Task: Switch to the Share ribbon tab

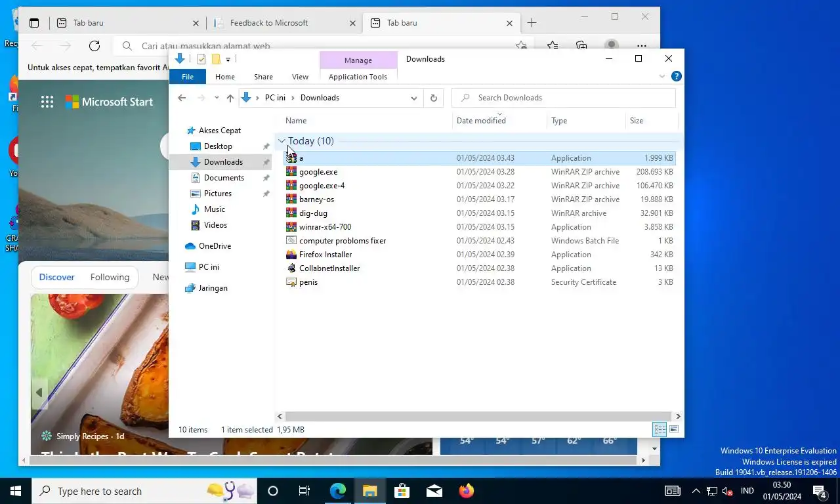Action: coord(263,77)
